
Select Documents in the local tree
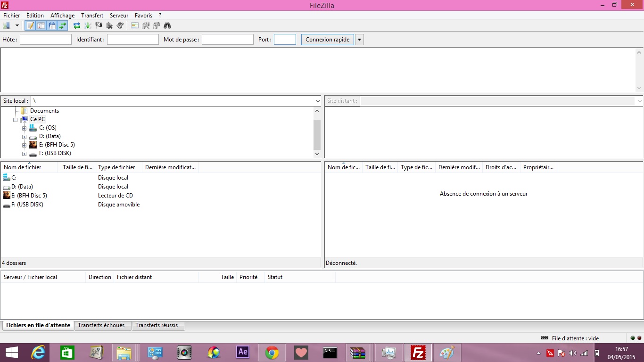pyautogui.click(x=44, y=111)
